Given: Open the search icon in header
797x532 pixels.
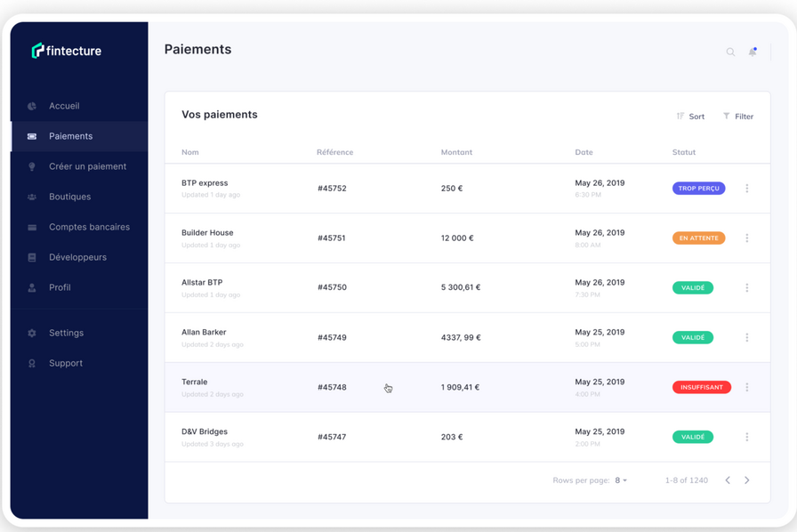Looking at the screenshot, I should [x=730, y=52].
